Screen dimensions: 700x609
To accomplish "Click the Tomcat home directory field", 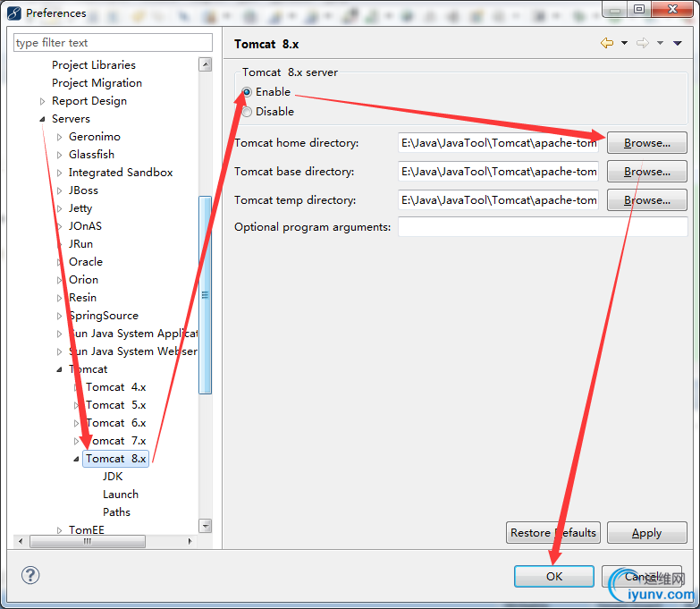I will tap(498, 143).
